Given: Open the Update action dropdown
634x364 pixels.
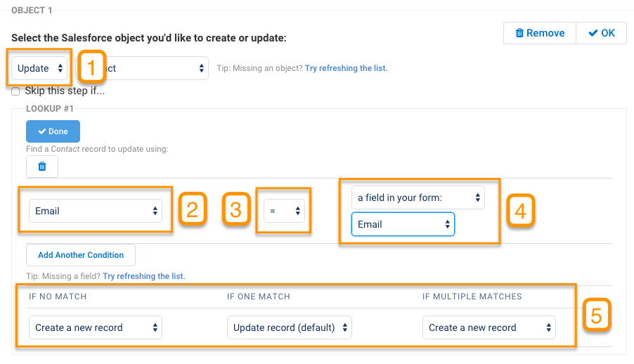Looking at the screenshot, I should [41, 68].
